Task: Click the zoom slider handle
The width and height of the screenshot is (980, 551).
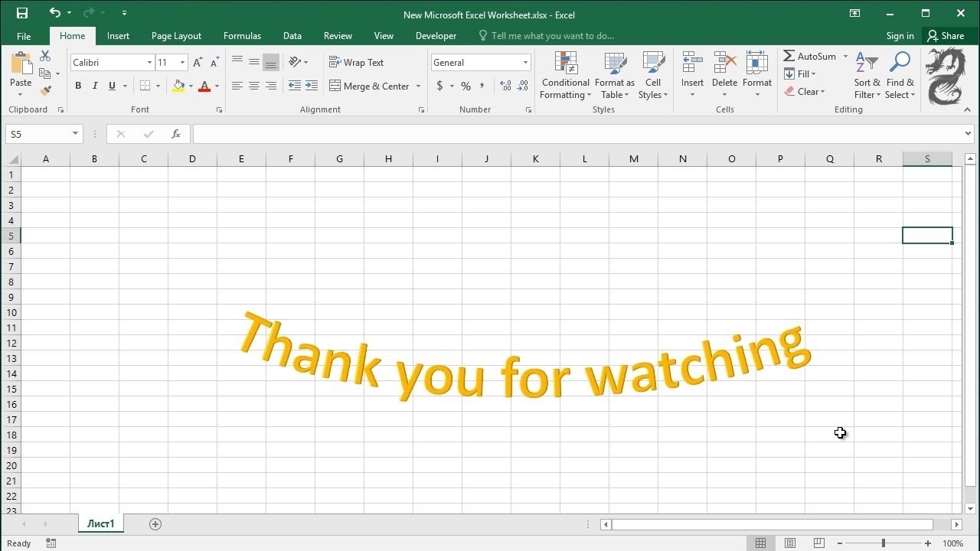Action: click(883, 543)
